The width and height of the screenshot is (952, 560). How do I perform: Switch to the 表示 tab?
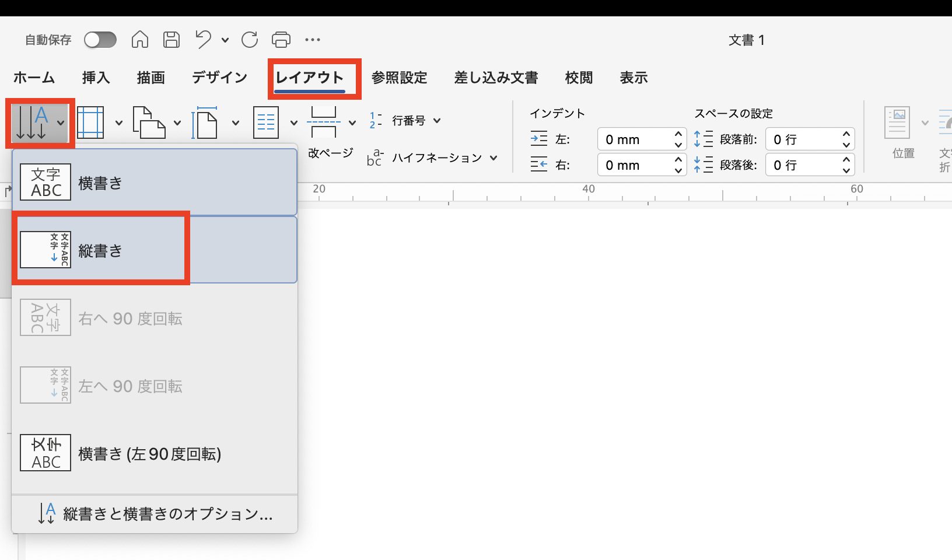633,78
